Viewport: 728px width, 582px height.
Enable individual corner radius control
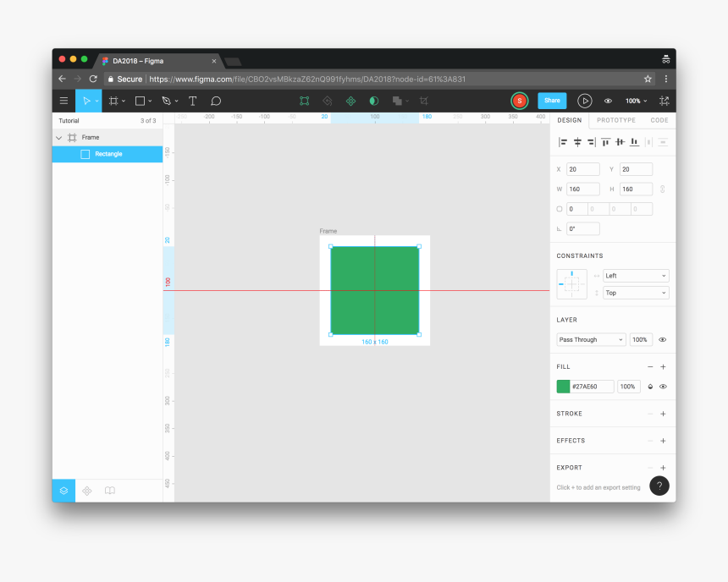tap(560, 208)
